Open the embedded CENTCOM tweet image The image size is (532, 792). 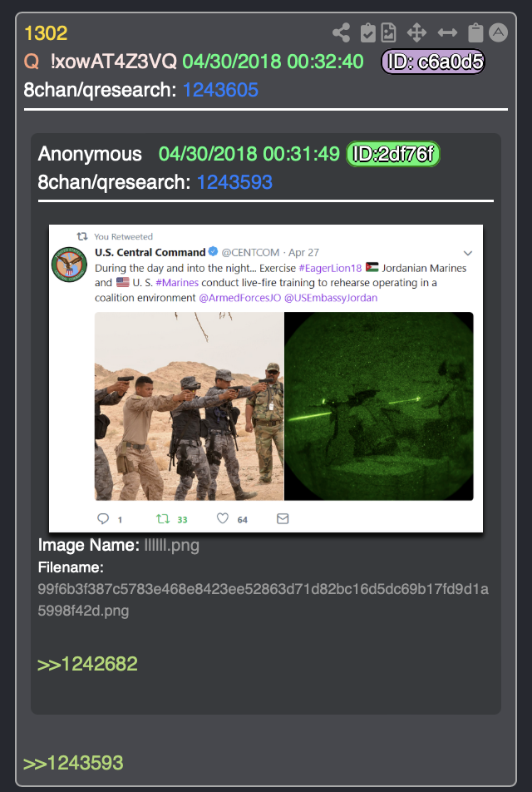click(266, 379)
